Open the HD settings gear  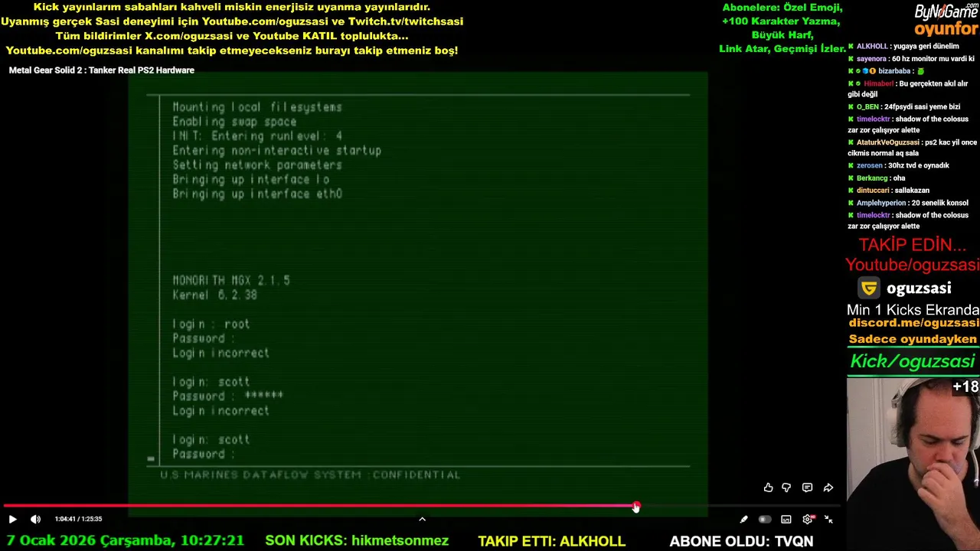[x=808, y=519]
